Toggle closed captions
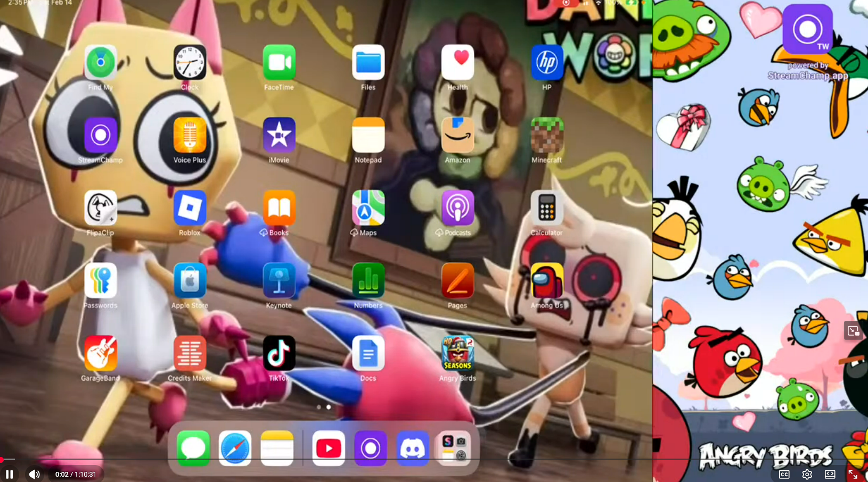This screenshot has width=868, height=482. [784, 474]
